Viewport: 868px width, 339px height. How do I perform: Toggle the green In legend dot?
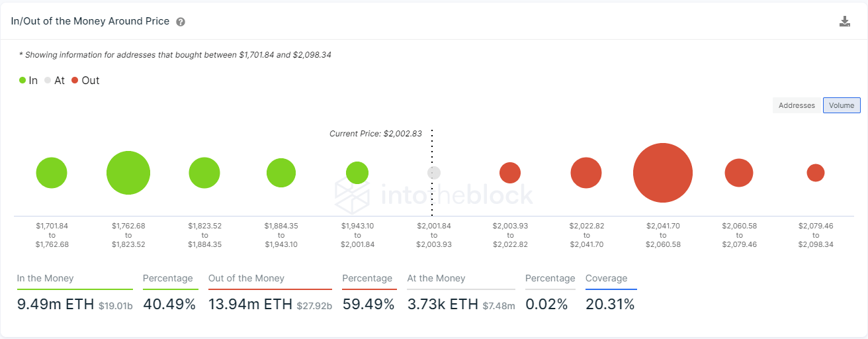click(22, 80)
